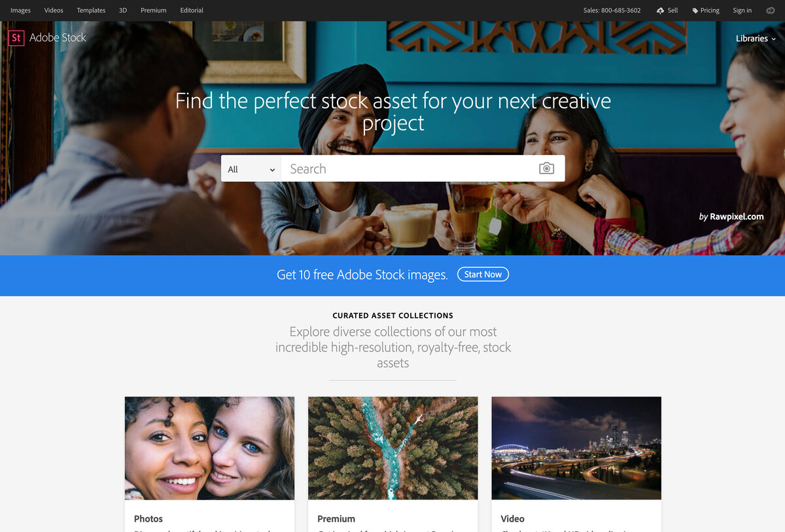Click the Sign in link
785x532 pixels.
742,10
